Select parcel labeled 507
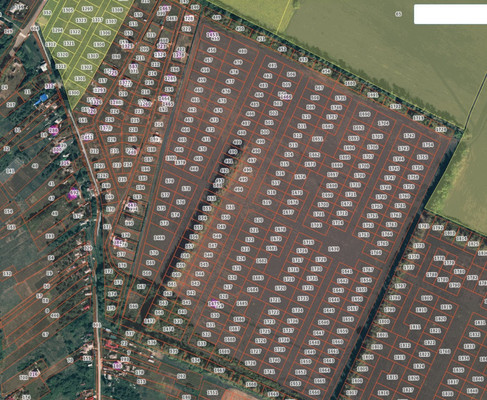Screen dimensions: 487x400 pos(319,88)
